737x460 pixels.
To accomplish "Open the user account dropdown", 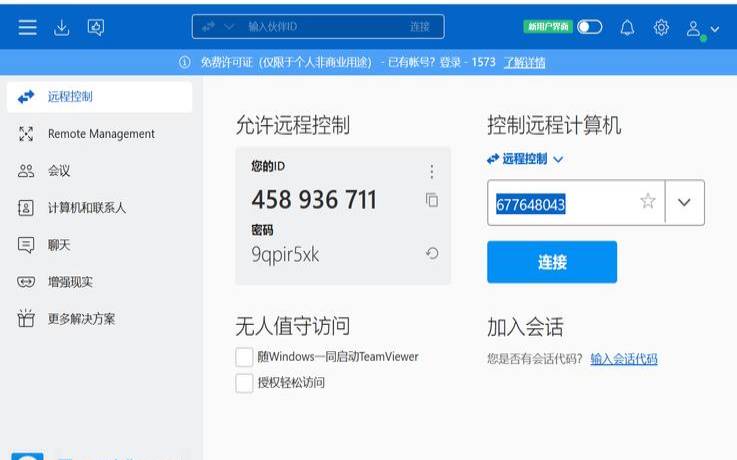I will (703, 29).
